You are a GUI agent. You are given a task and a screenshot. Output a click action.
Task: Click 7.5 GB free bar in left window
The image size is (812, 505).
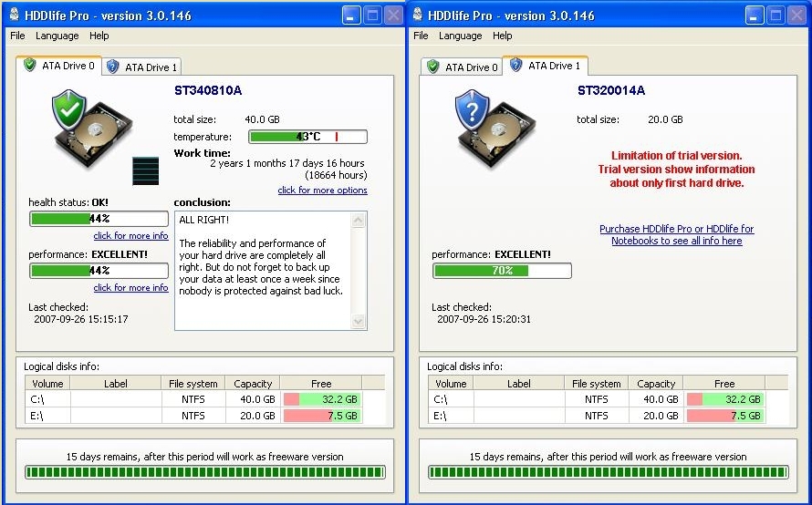point(321,416)
